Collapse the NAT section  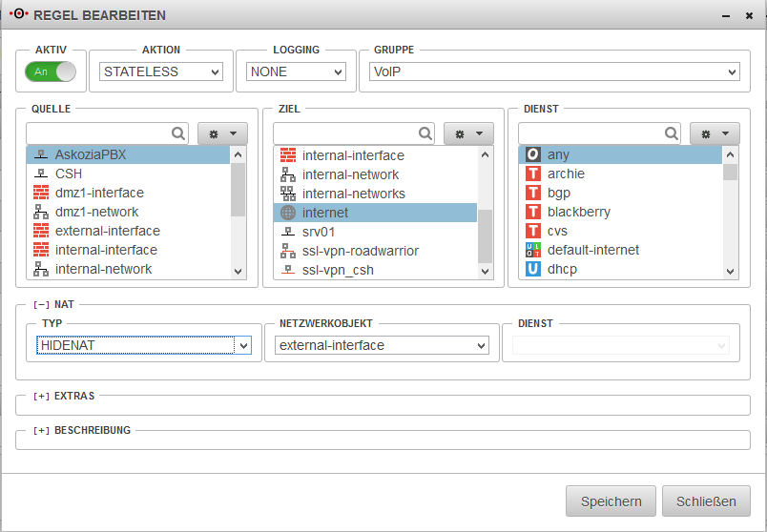coord(41,305)
